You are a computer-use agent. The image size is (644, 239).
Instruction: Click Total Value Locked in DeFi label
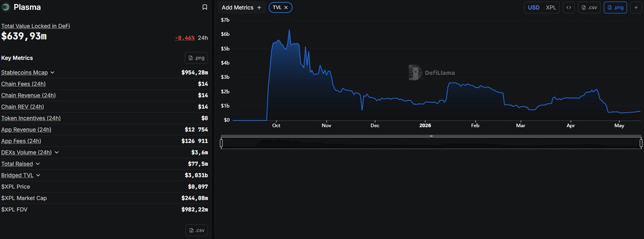click(x=35, y=26)
